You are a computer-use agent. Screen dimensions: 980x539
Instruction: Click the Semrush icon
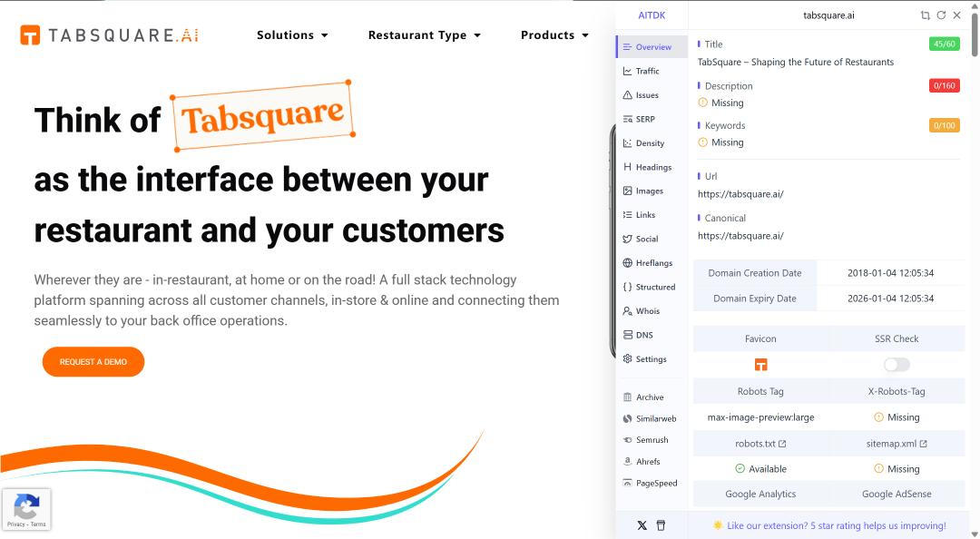click(628, 440)
